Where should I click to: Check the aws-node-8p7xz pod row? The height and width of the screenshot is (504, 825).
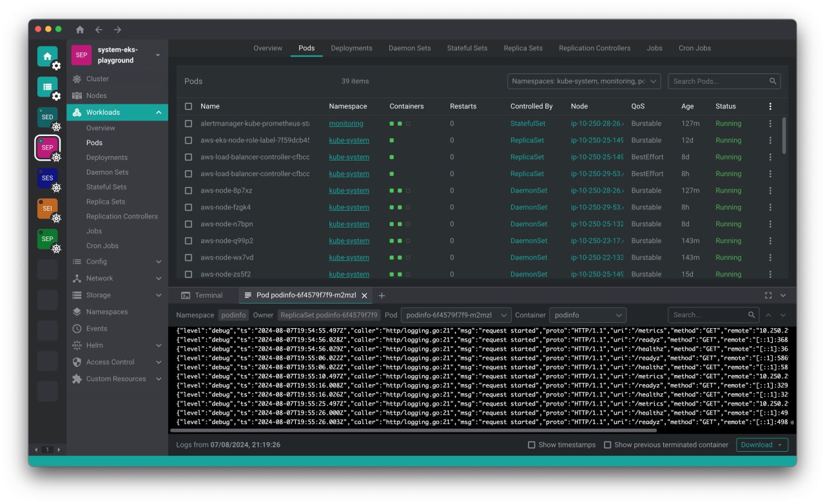(x=188, y=191)
